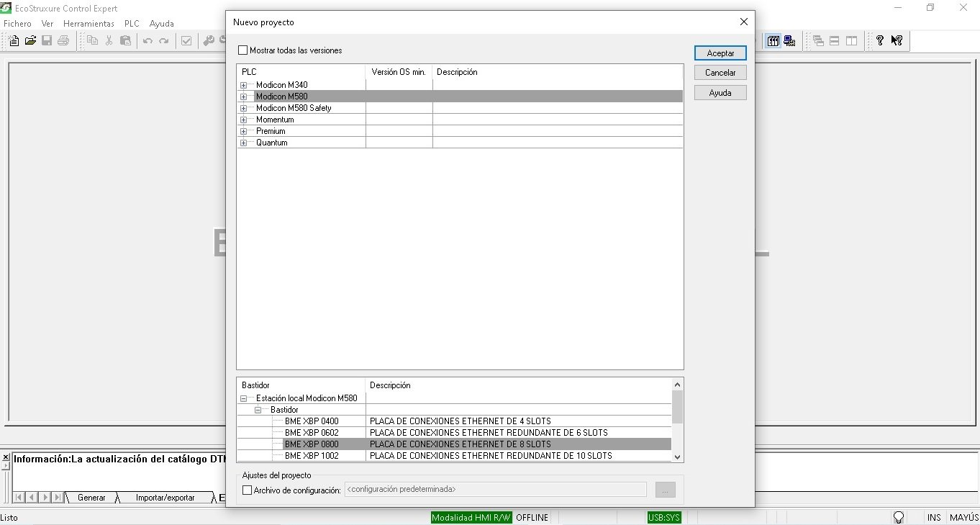Screen dimensions: 980x525
Task: Click the Cancelar button
Action: tap(720, 73)
